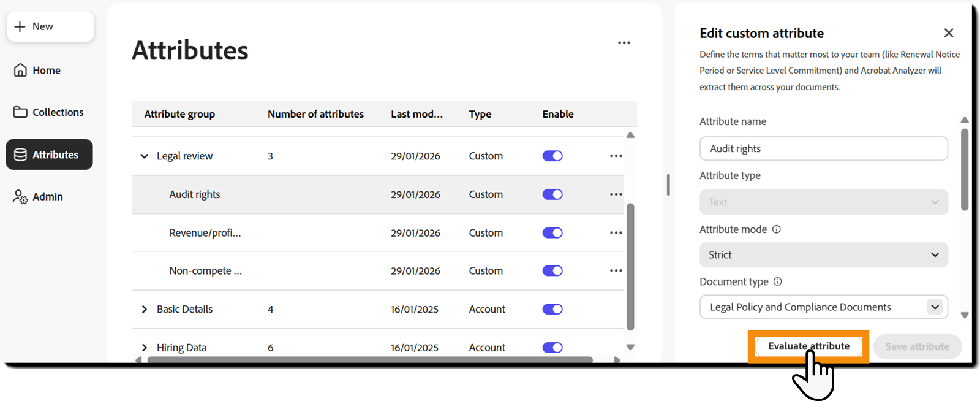Click the New button
The width and height of the screenshot is (980, 401).
pyautogui.click(x=50, y=26)
